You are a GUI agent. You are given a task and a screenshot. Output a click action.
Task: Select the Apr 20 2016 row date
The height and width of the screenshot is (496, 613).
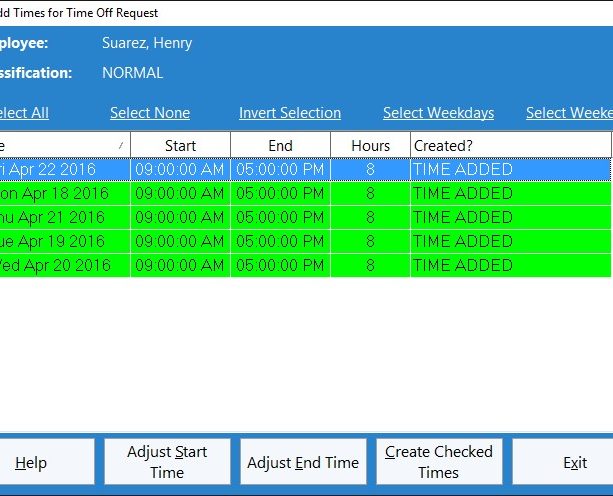click(65, 265)
